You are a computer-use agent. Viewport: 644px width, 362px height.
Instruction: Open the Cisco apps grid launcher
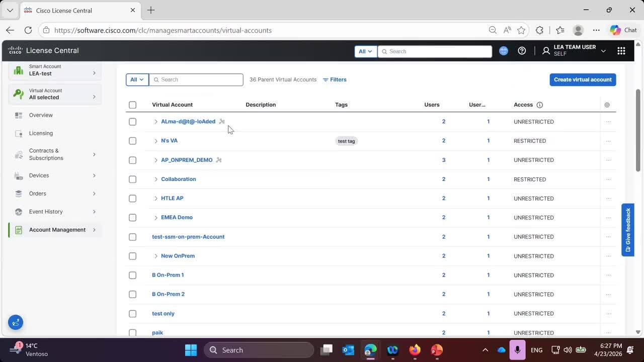[x=621, y=51]
